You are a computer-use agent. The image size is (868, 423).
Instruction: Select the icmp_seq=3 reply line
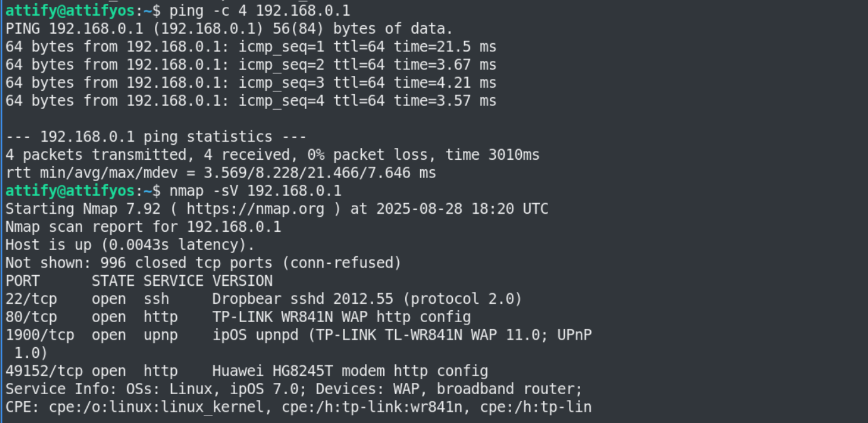251,83
